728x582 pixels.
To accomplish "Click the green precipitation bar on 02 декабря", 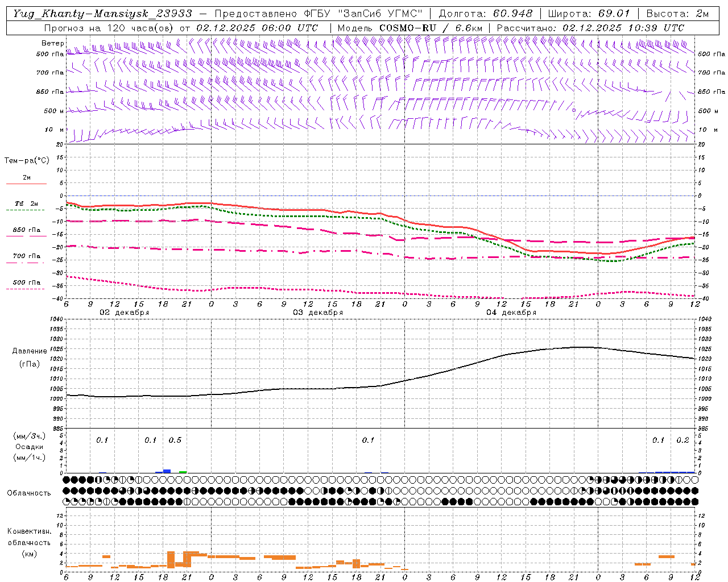I will (x=183, y=472).
